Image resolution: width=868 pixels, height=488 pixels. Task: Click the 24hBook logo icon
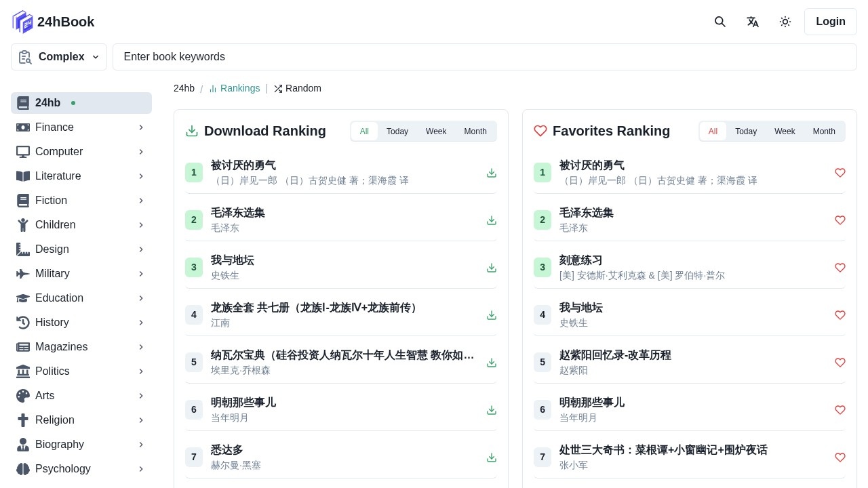tap(22, 22)
